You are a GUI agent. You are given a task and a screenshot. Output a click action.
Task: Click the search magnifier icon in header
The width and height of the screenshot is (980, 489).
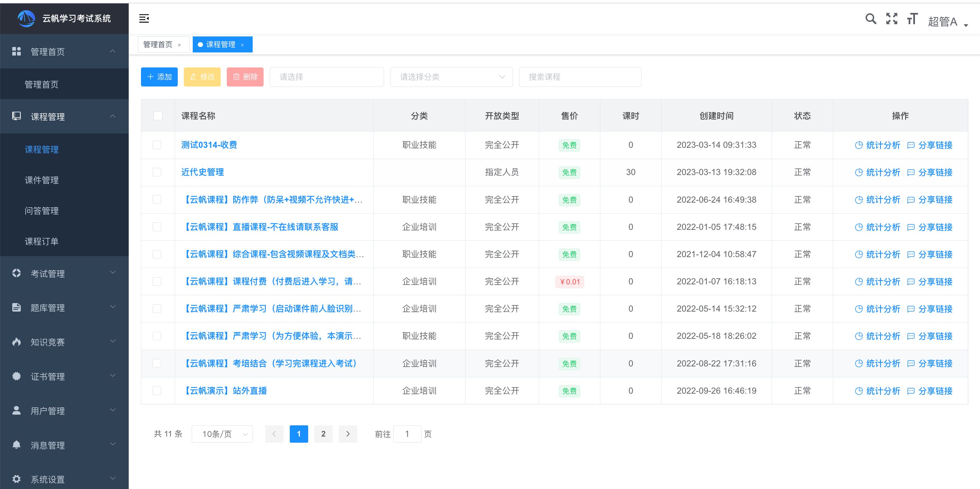pos(870,19)
